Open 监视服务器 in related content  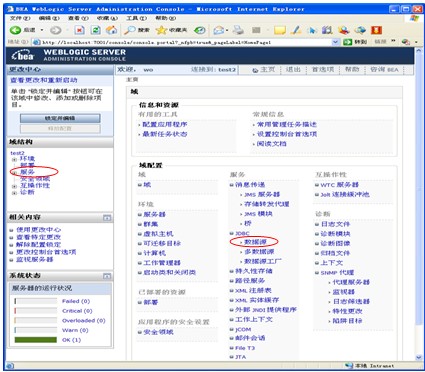[x=35, y=259]
